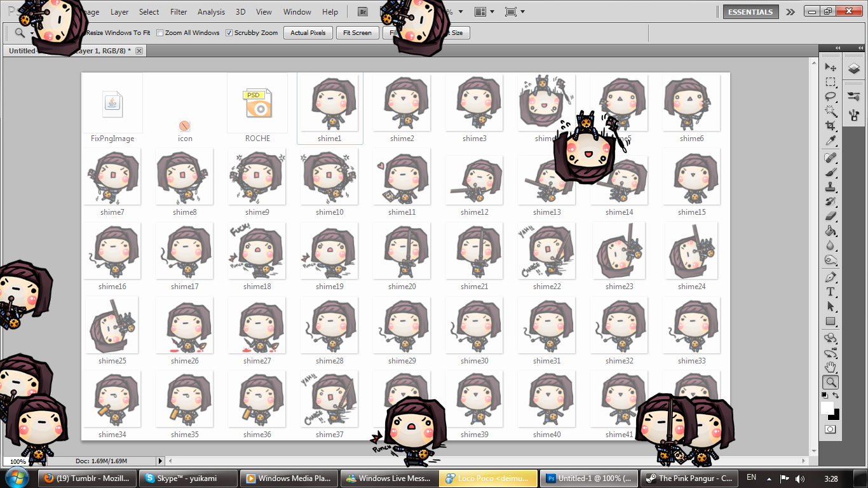Launch Adobe Bridge from Br icon
Image resolution: width=868 pixels, height=488 pixels.
362,11
